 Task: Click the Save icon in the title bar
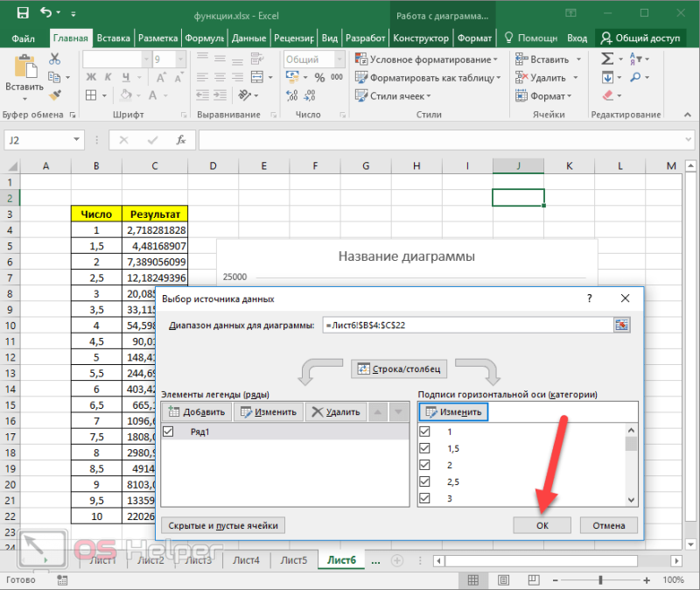23,12
